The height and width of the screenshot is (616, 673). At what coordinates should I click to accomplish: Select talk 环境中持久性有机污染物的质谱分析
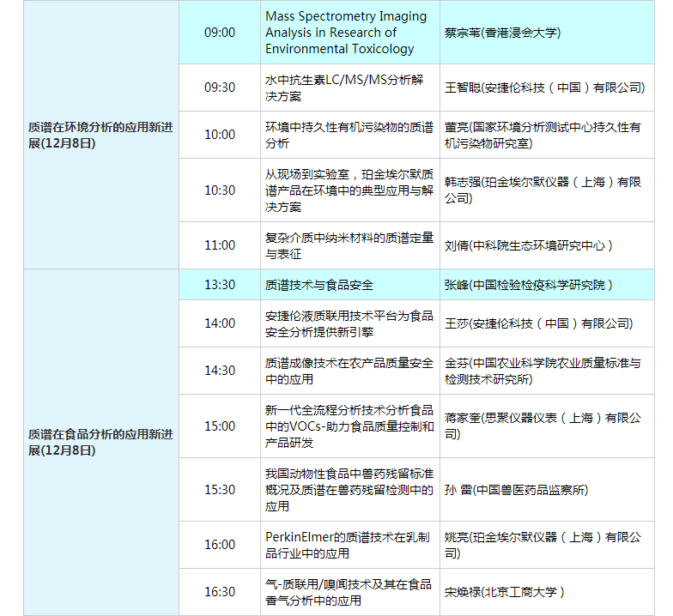(349, 135)
